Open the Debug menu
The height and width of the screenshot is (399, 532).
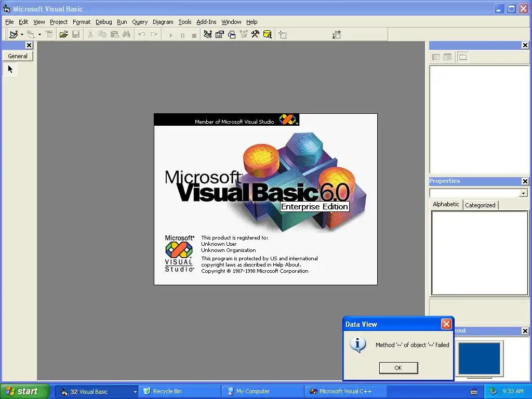pyautogui.click(x=104, y=22)
